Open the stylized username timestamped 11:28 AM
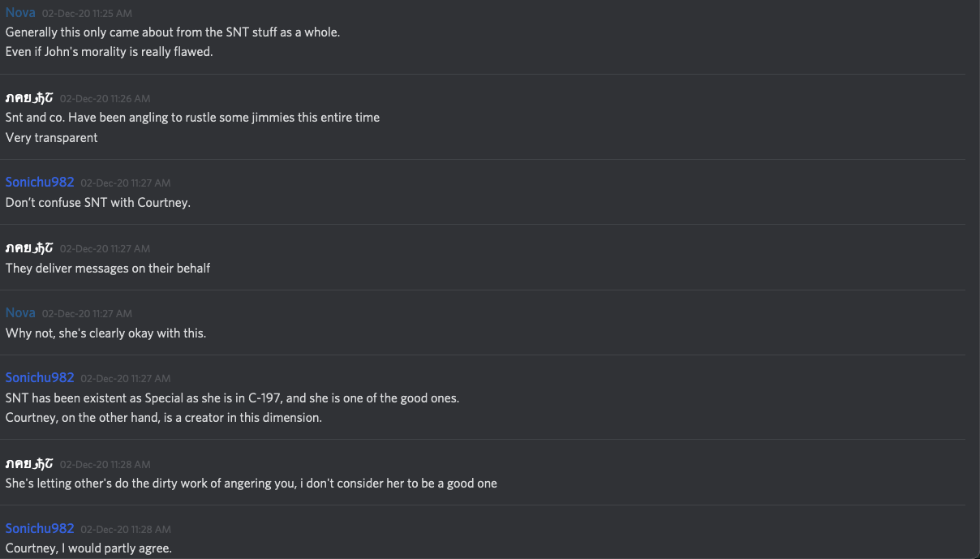Viewport: 980px width, 559px height. pos(29,464)
